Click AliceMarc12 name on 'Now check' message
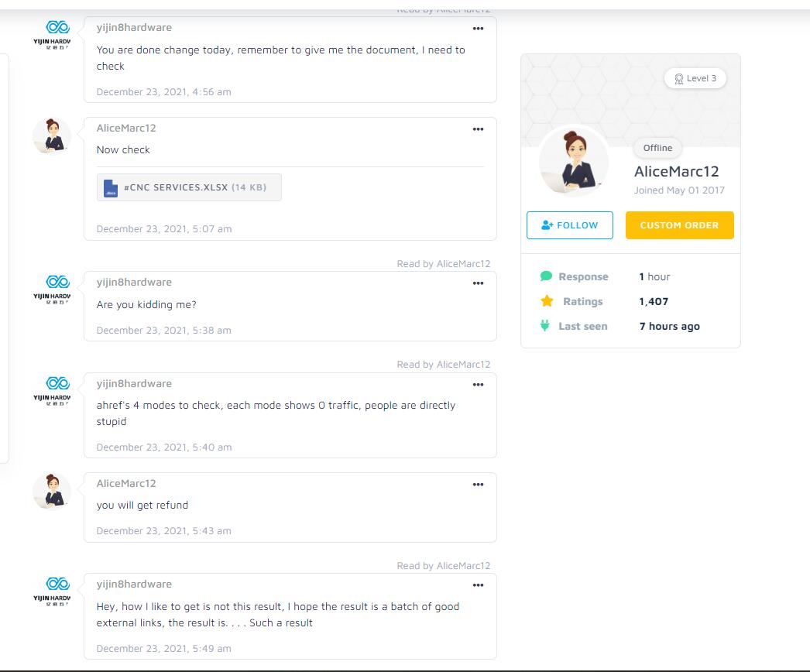The width and height of the screenshot is (810, 672). point(126,128)
